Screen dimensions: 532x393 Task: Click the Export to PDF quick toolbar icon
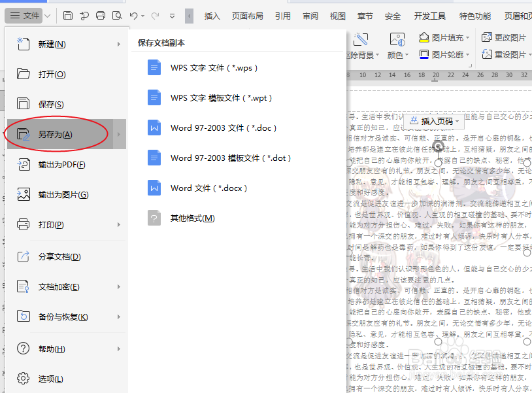click(84, 16)
